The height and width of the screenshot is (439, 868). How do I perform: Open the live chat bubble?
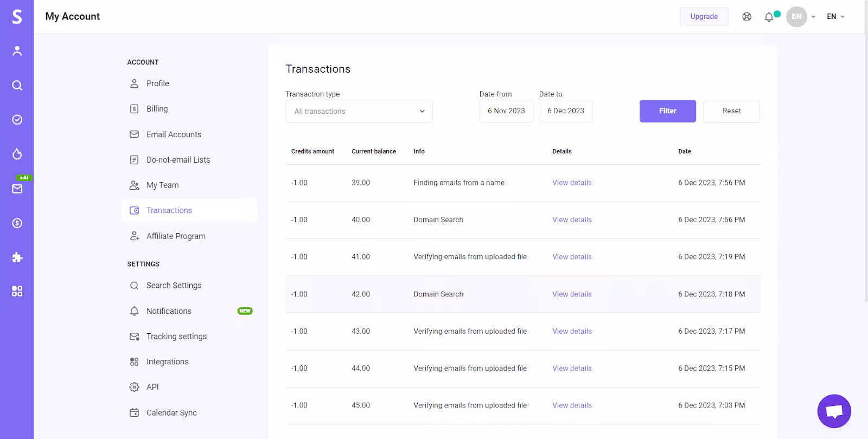pyautogui.click(x=834, y=411)
